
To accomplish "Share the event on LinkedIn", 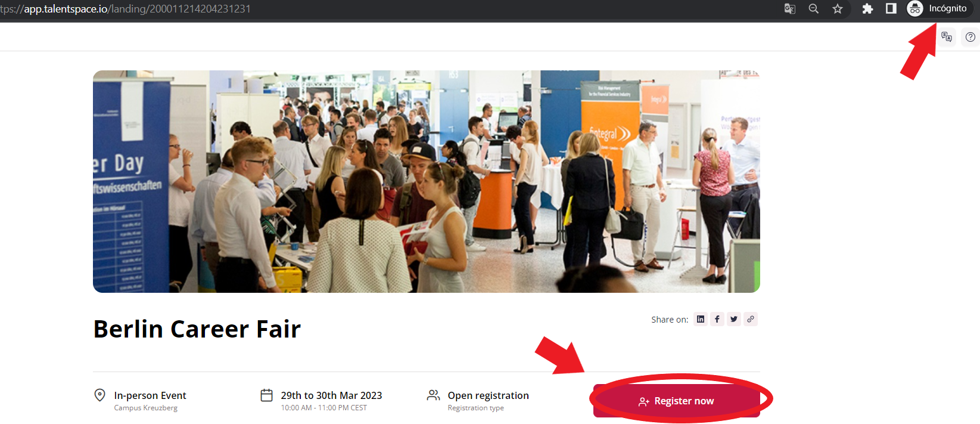I will (701, 319).
